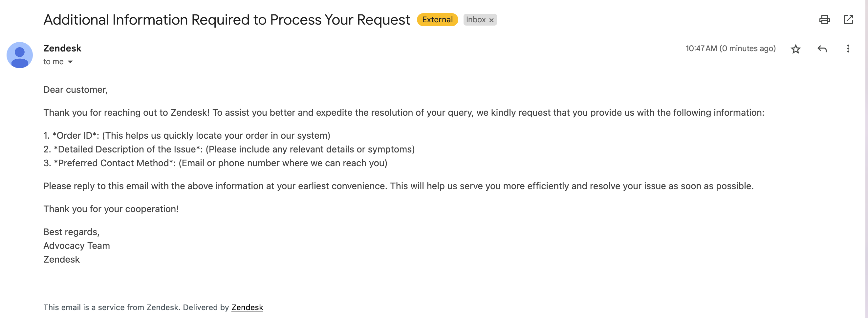
Task: Click the sender's profile avatar
Action: (20, 55)
